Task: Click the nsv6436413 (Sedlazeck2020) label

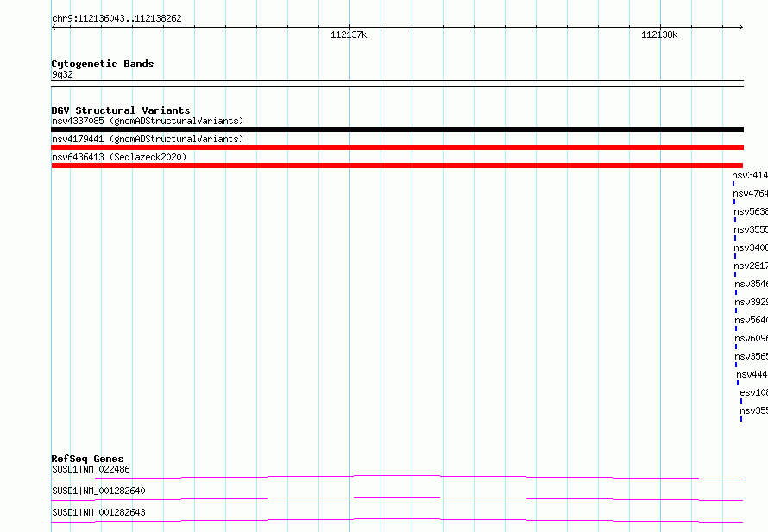Action: pos(119,157)
